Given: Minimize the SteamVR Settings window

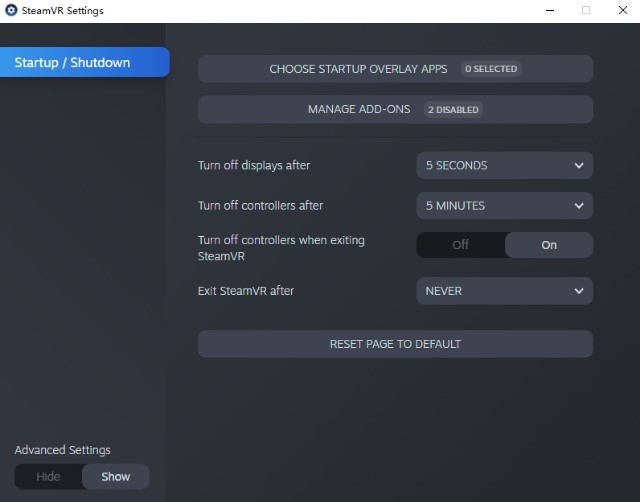Looking at the screenshot, I should point(550,10).
